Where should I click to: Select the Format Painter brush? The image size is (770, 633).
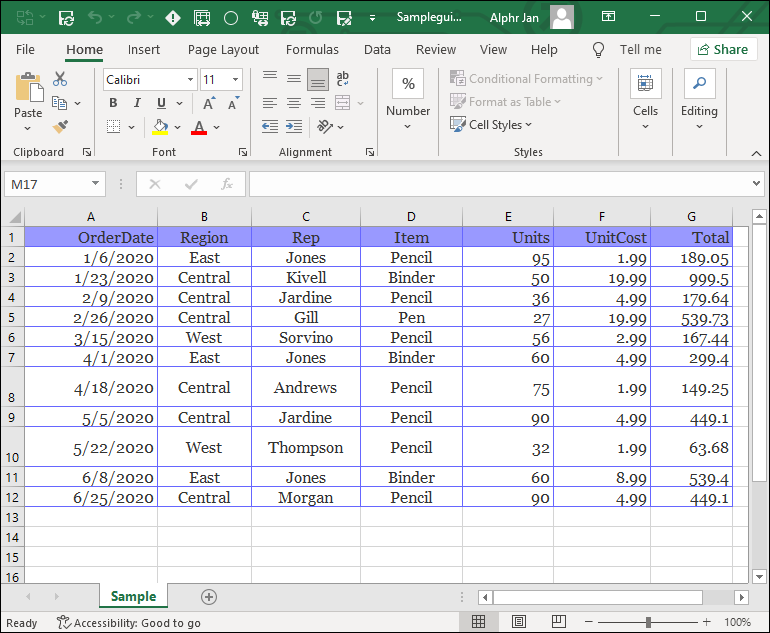(x=60, y=127)
